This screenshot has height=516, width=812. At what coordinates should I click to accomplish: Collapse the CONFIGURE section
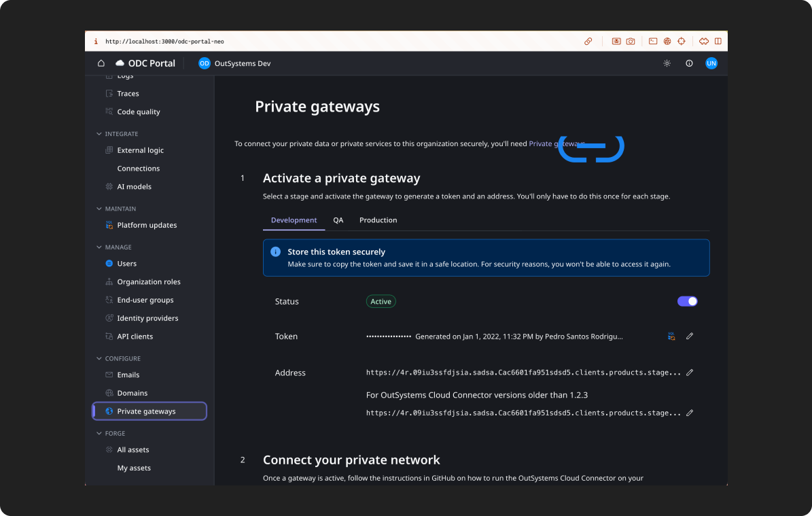tap(99, 358)
